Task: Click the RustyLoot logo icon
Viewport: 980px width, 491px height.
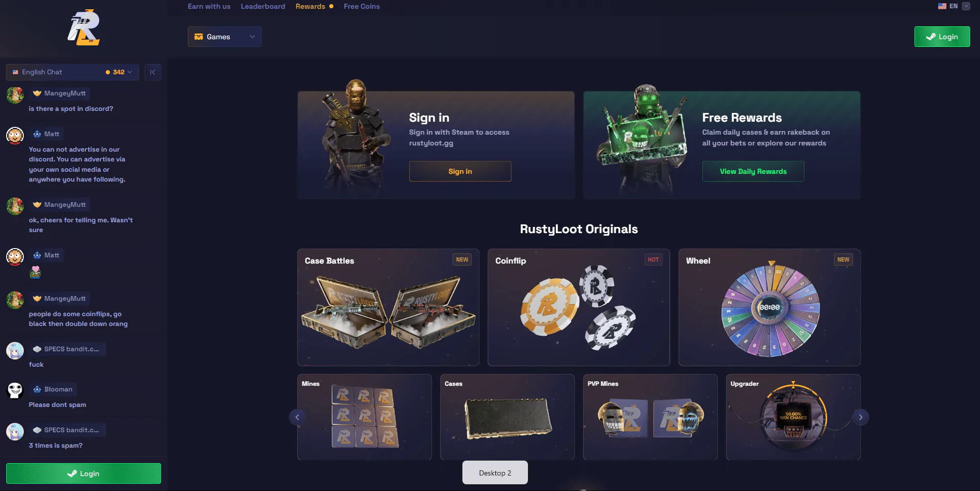Action: tap(84, 27)
